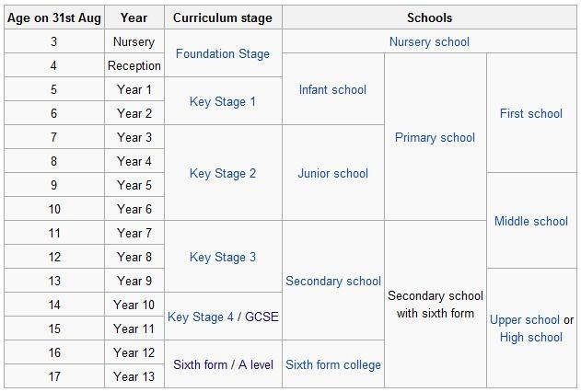Click the Year 7 table cell
The image size is (581, 392).
pyautogui.click(x=134, y=233)
